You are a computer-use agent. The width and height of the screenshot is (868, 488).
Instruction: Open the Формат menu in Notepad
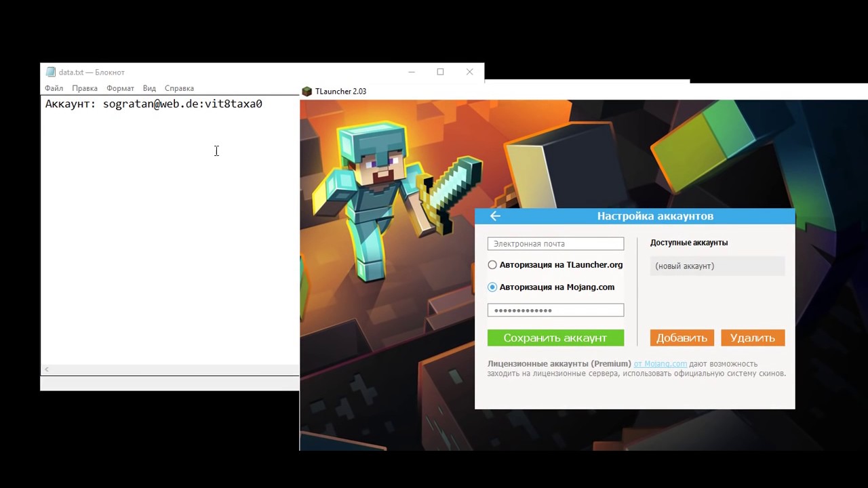click(x=120, y=88)
